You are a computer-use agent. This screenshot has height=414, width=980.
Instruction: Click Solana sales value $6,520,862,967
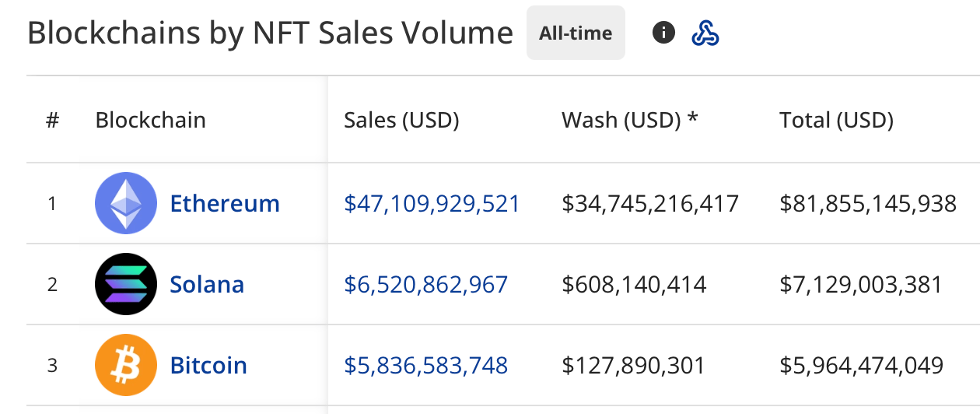(425, 285)
